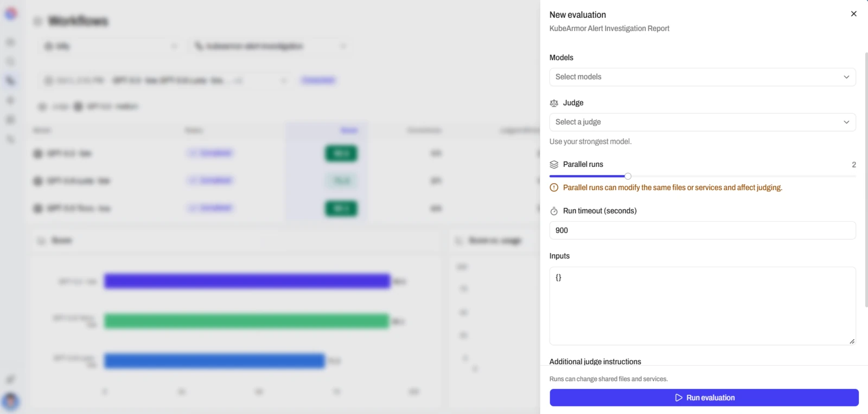Screen dimensions: 868x414
Task: Click the "Inputs" label
Action: click(559, 256)
